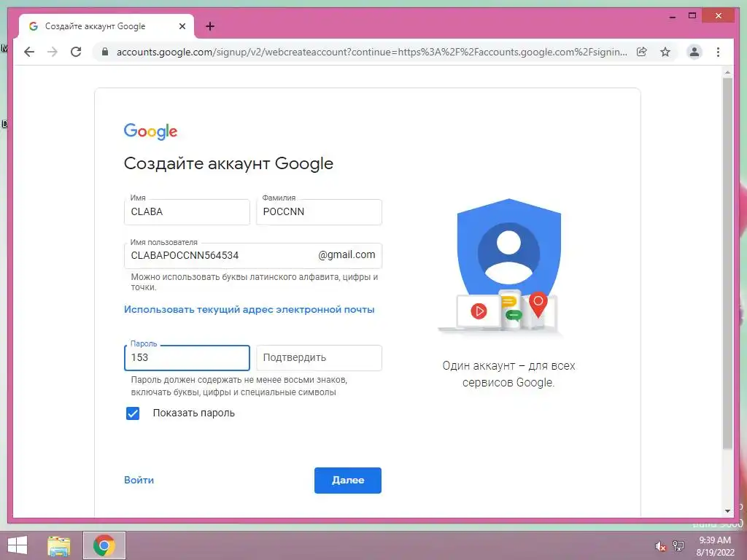The image size is (747, 560).
Task: Click the Один аккаунт – для всех сервисов text
Action: pos(508,374)
